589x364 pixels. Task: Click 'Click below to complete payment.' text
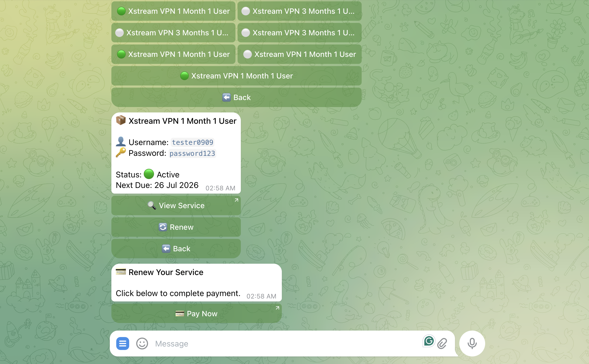(178, 293)
